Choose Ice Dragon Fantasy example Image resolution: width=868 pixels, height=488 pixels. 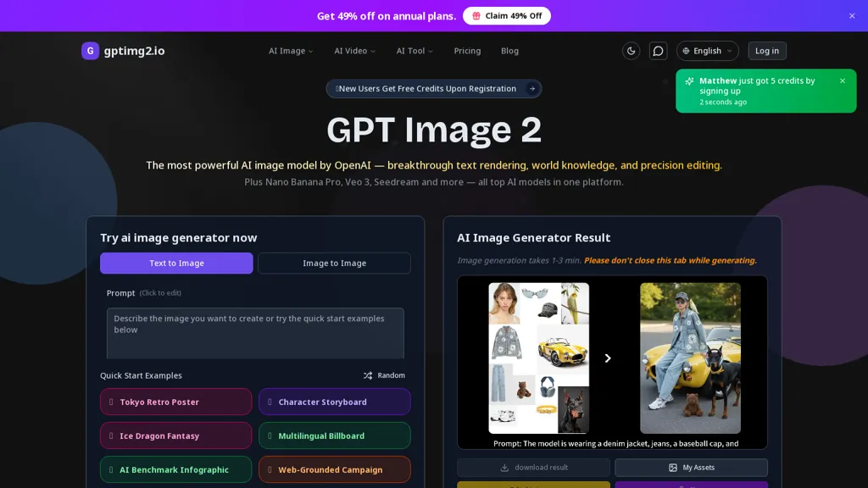[x=176, y=436]
